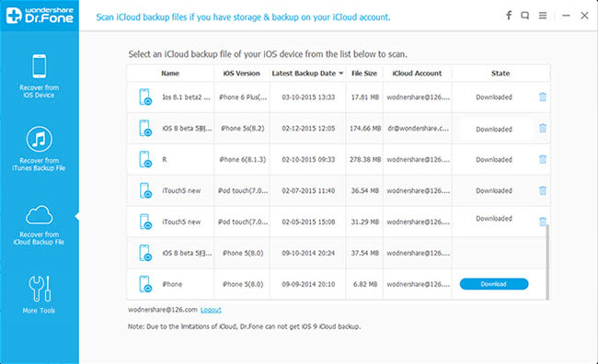
Task: Click device icon of backup named R
Action: 145,159
